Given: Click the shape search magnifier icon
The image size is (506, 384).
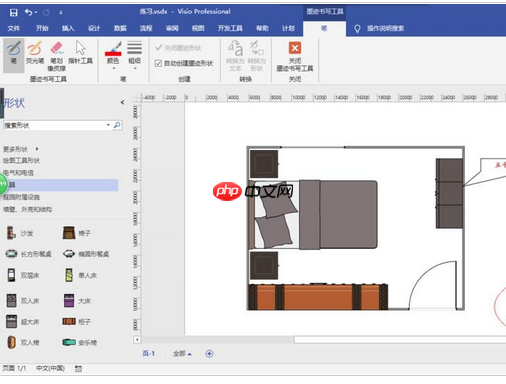Looking at the screenshot, I should 117,125.
